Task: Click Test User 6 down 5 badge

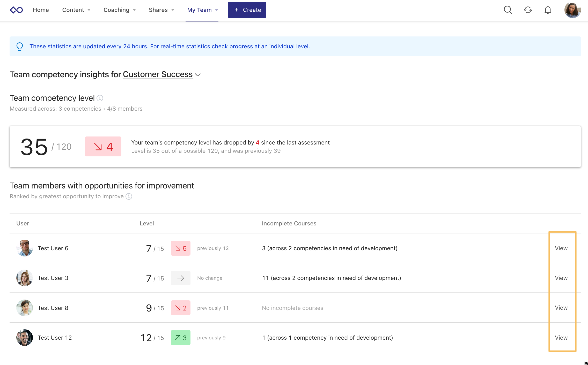Action: click(181, 248)
